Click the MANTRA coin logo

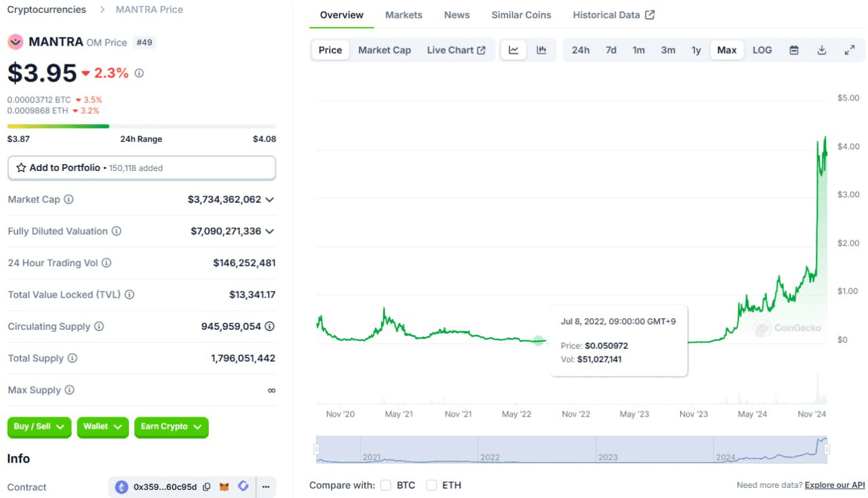tap(15, 42)
